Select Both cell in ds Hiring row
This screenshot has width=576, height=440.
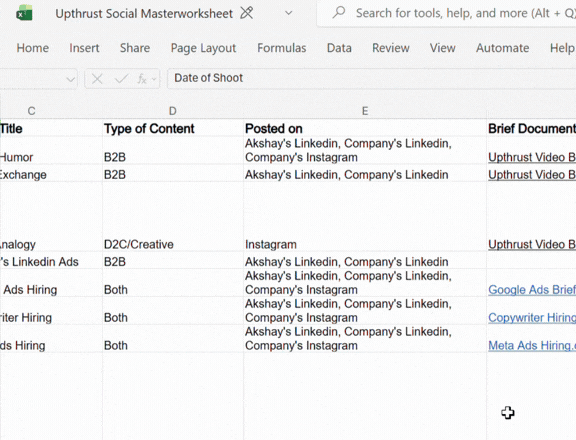click(173, 339)
